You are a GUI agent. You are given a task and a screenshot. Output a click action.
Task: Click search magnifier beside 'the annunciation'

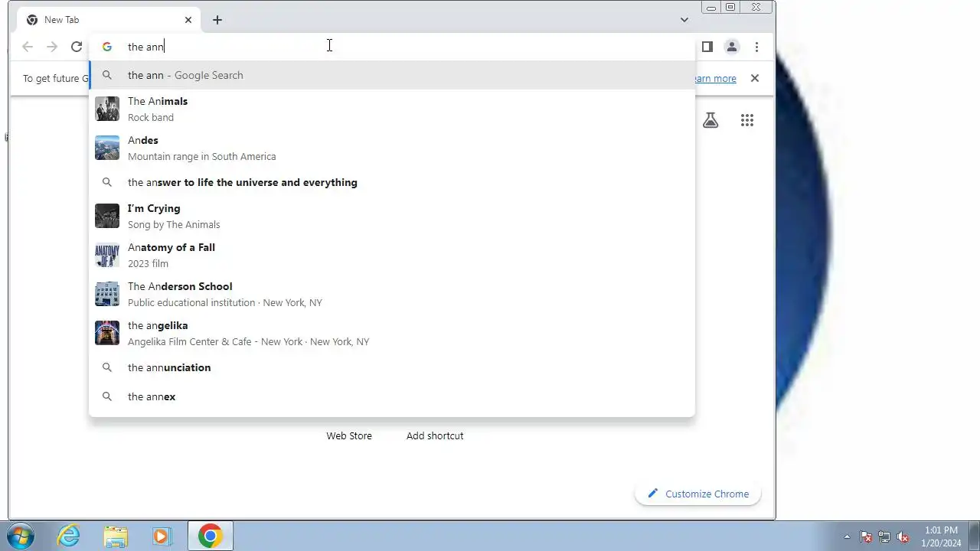107,367
